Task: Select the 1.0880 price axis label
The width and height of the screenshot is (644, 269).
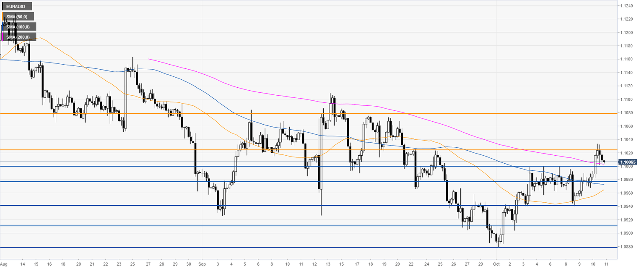Action: tap(628, 247)
